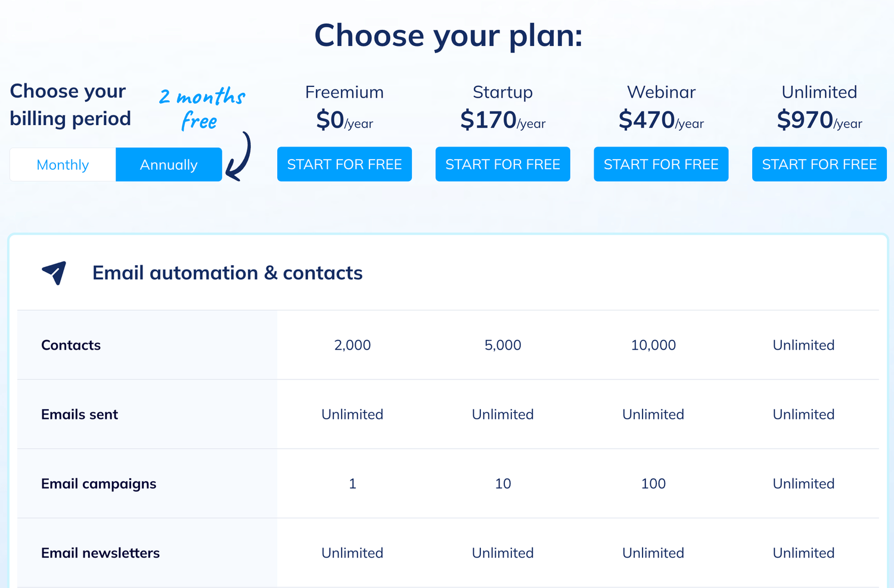Click the Startup plan name
Viewport: 894px width, 588px height.
click(502, 92)
